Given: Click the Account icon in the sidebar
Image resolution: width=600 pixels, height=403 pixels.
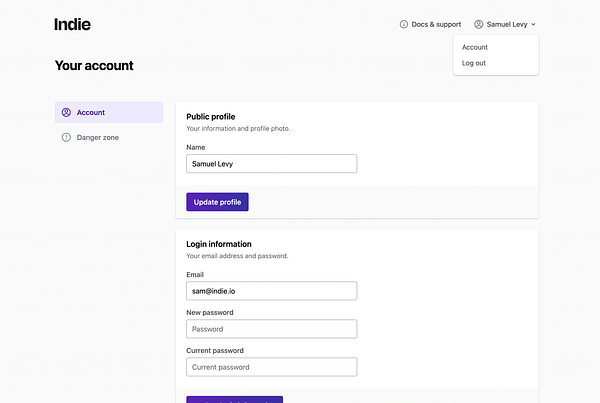Looking at the screenshot, I should pos(66,112).
